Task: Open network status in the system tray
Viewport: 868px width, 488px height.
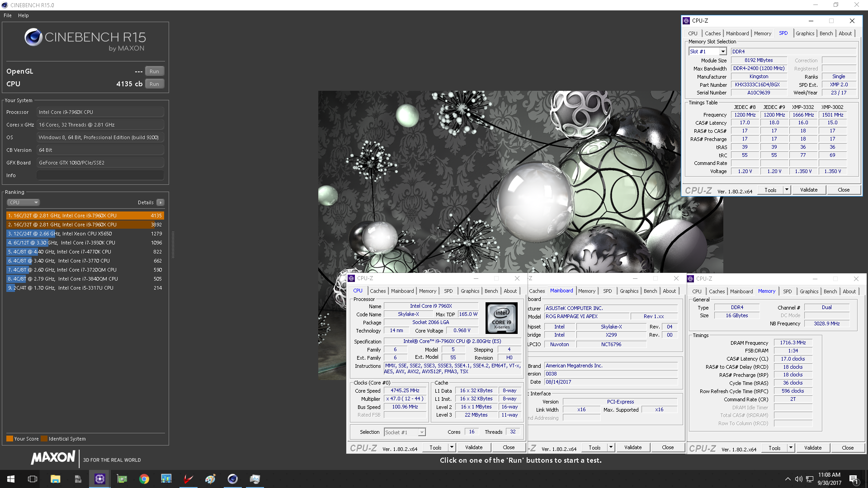Action: [x=810, y=479]
